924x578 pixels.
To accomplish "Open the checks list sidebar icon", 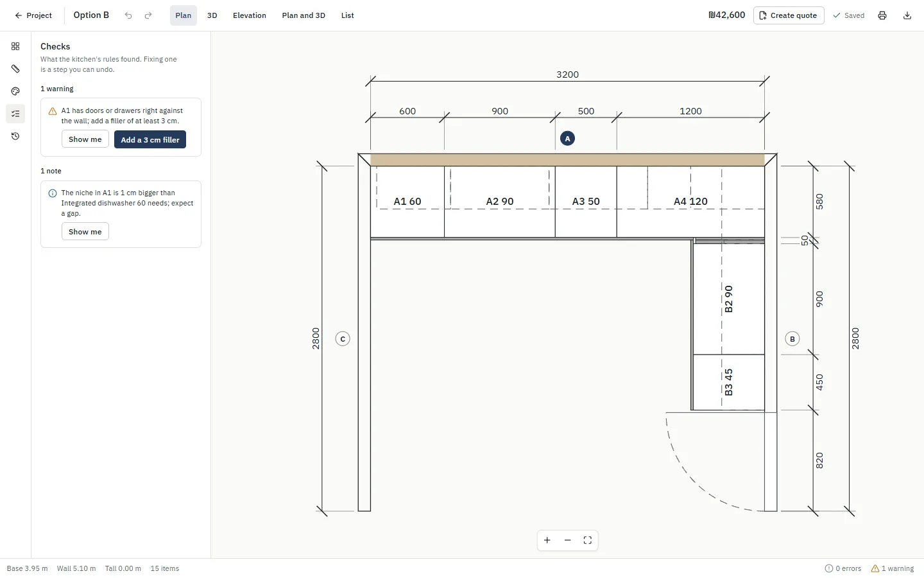I will coord(15,114).
